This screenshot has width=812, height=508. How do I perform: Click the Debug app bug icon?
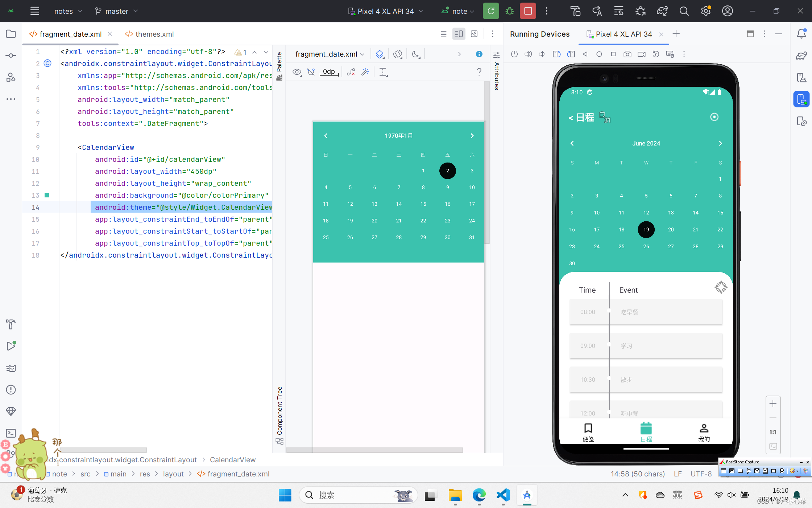(509, 11)
